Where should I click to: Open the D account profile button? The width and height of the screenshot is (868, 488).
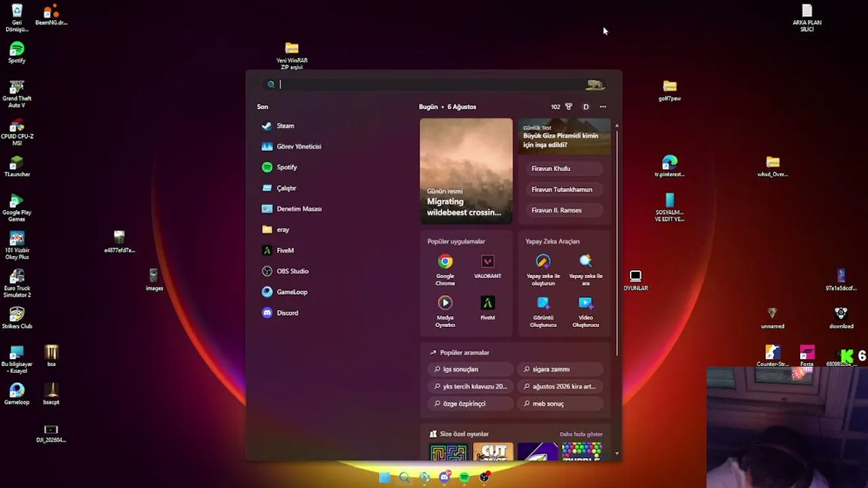[x=586, y=106]
